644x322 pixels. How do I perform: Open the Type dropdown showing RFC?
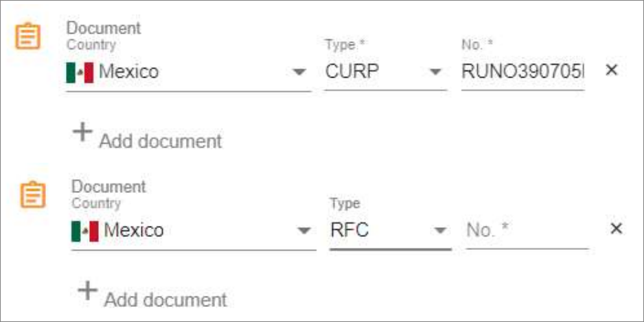point(391,231)
